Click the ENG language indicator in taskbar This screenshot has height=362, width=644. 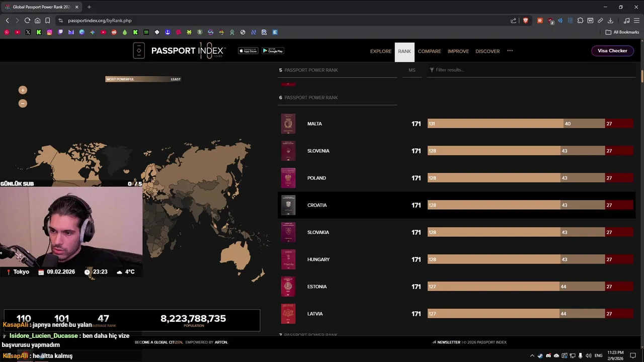[598, 355]
